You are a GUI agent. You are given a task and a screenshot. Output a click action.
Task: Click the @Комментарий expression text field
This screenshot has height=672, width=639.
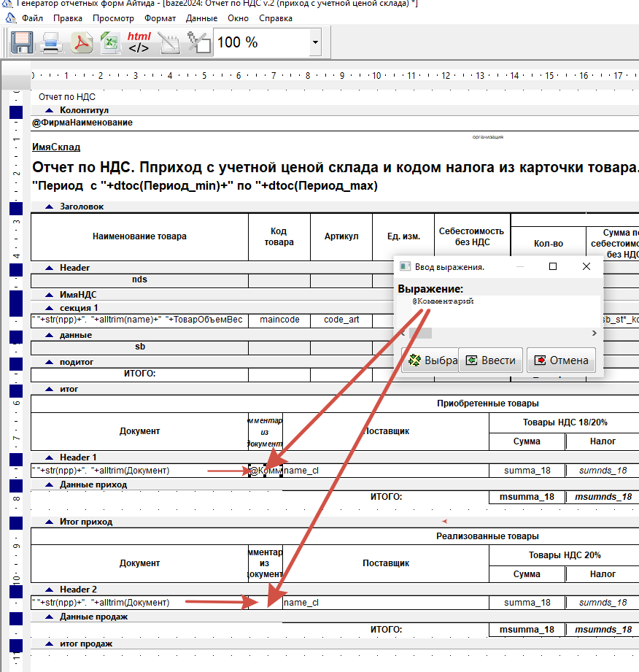(499, 312)
